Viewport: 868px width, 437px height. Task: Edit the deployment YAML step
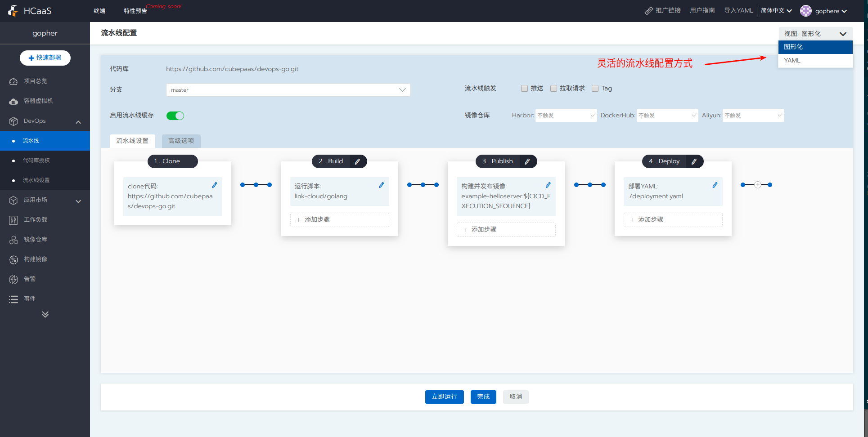715,185
